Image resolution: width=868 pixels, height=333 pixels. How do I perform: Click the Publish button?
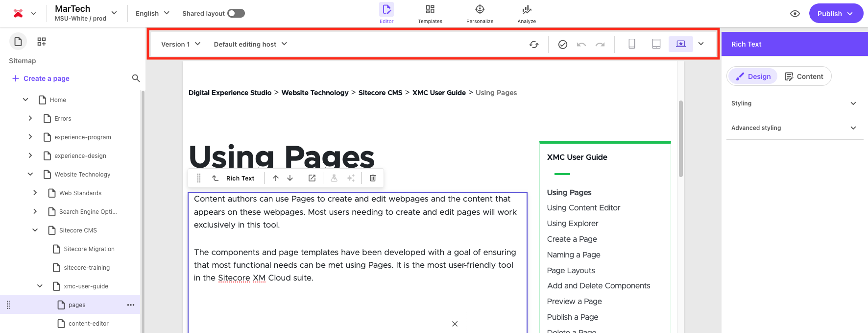[x=836, y=14]
